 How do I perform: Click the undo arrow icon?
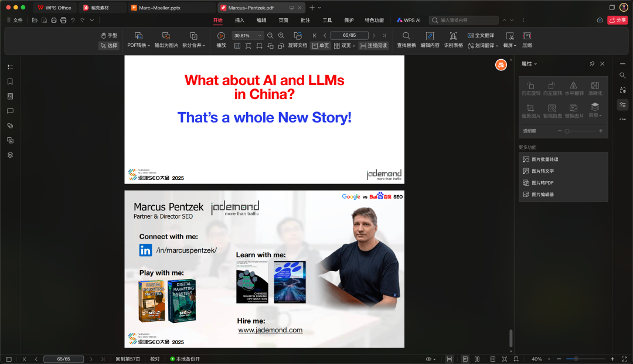pyautogui.click(x=73, y=20)
